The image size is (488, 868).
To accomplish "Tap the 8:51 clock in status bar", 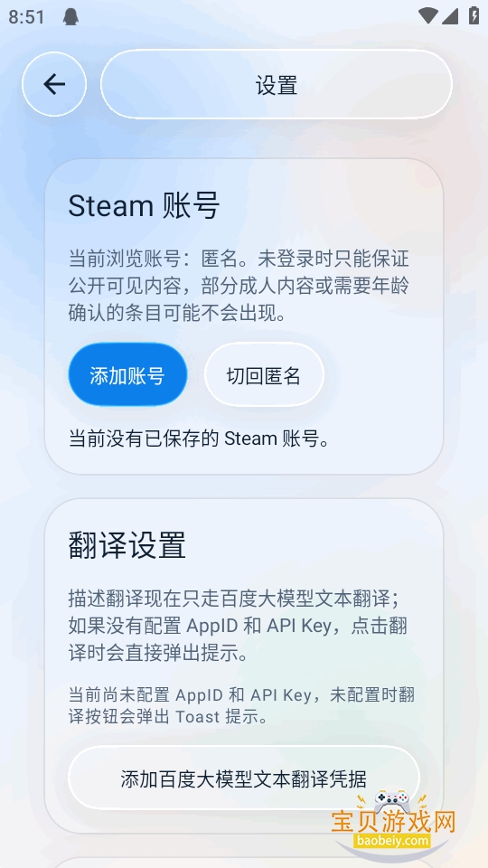I will (26, 17).
